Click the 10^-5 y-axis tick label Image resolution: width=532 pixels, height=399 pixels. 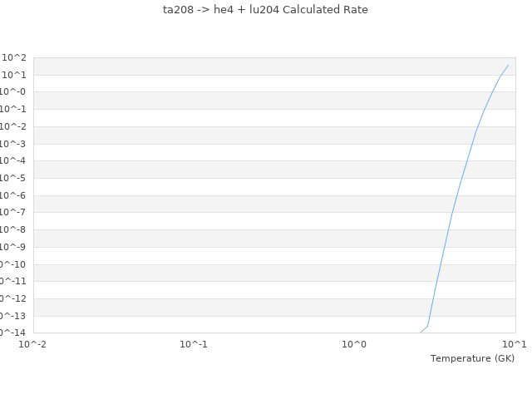(13, 178)
